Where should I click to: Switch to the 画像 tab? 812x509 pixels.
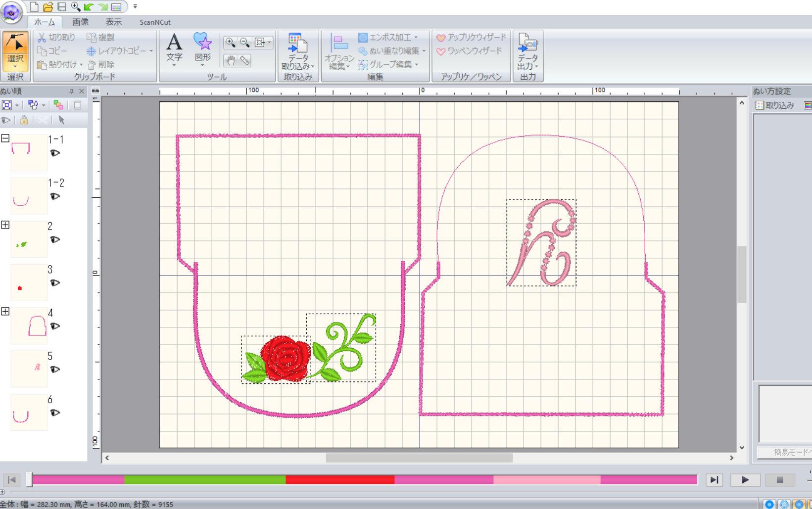pos(80,22)
